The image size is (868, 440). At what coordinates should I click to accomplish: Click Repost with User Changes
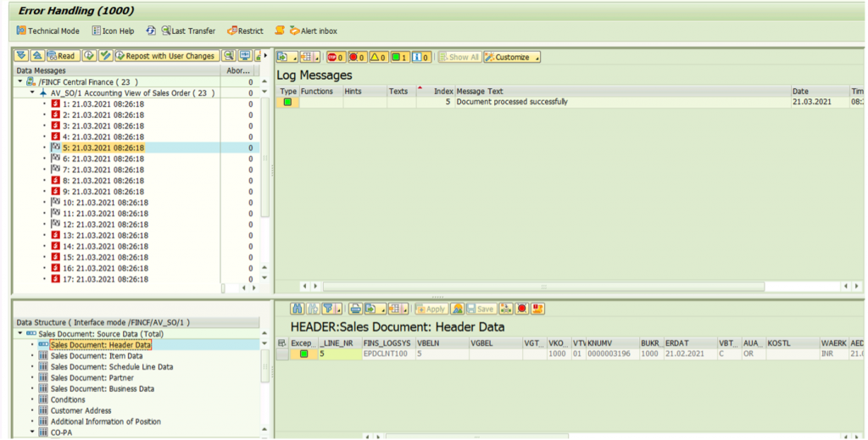[165, 56]
